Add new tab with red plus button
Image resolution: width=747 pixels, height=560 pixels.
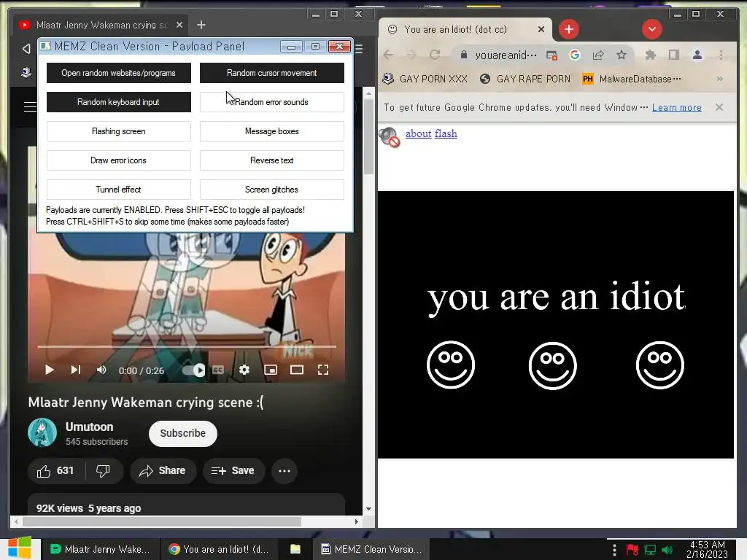click(x=569, y=29)
